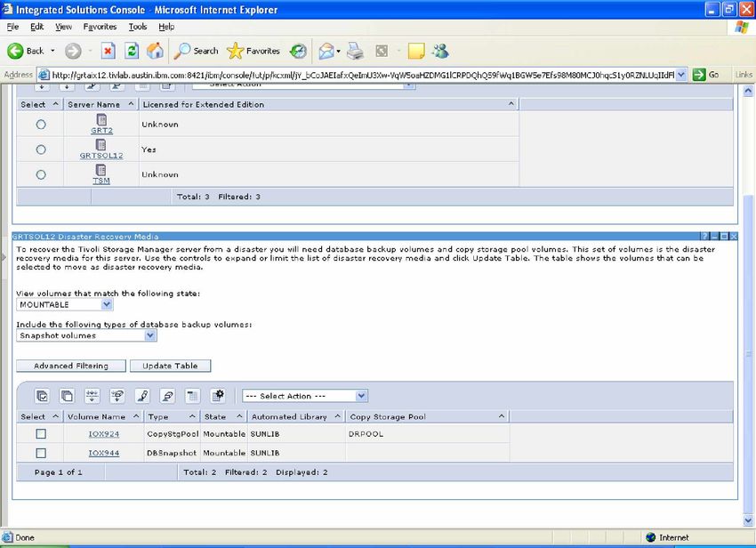This screenshot has width=756, height=548.
Task: Click the Deselect All icon in the volumes toolbar
Action: pyautogui.click(x=67, y=396)
